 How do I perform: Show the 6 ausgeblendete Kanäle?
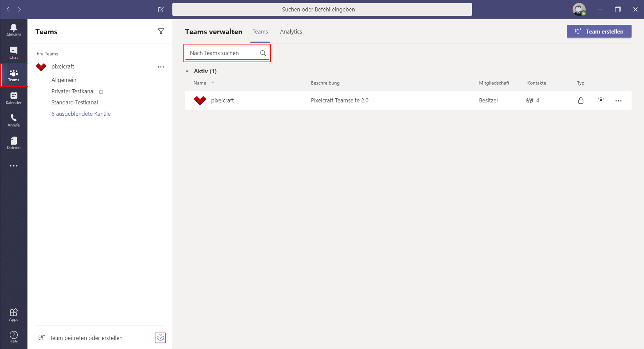pos(81,114)
